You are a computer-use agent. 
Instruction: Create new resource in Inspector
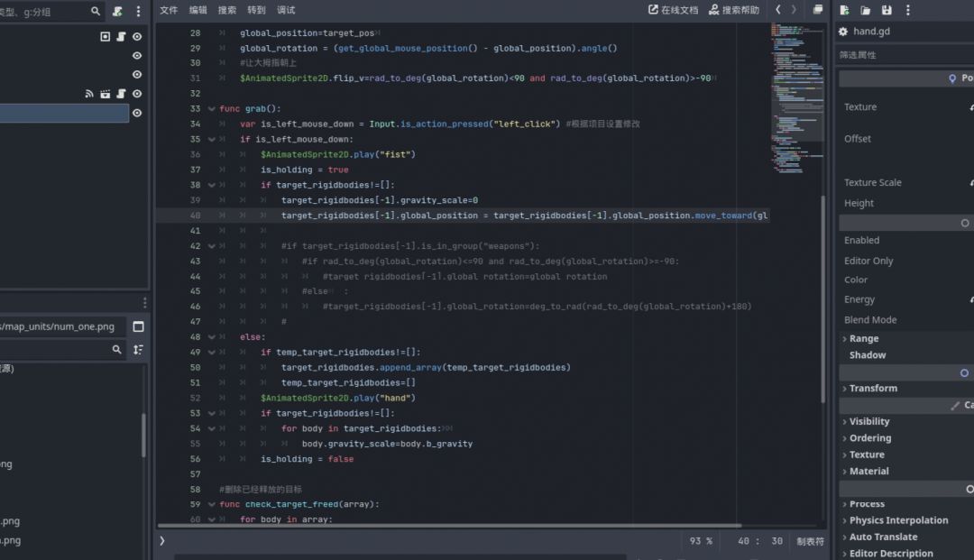(x=844, y=10)
